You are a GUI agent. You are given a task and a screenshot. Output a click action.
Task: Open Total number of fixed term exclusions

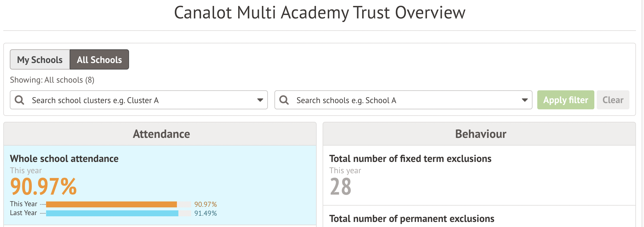(410, 159)
